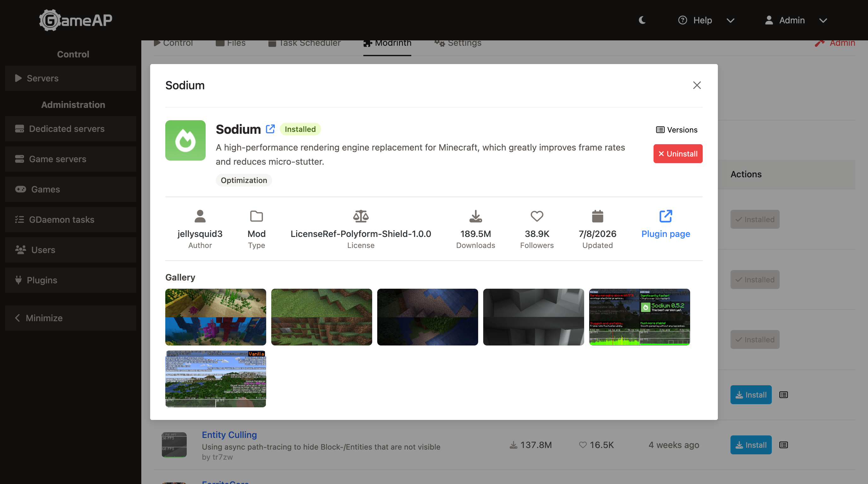868x484 pixels.
Task: Switch to the Files tab
Action: [x=231, y=44]
